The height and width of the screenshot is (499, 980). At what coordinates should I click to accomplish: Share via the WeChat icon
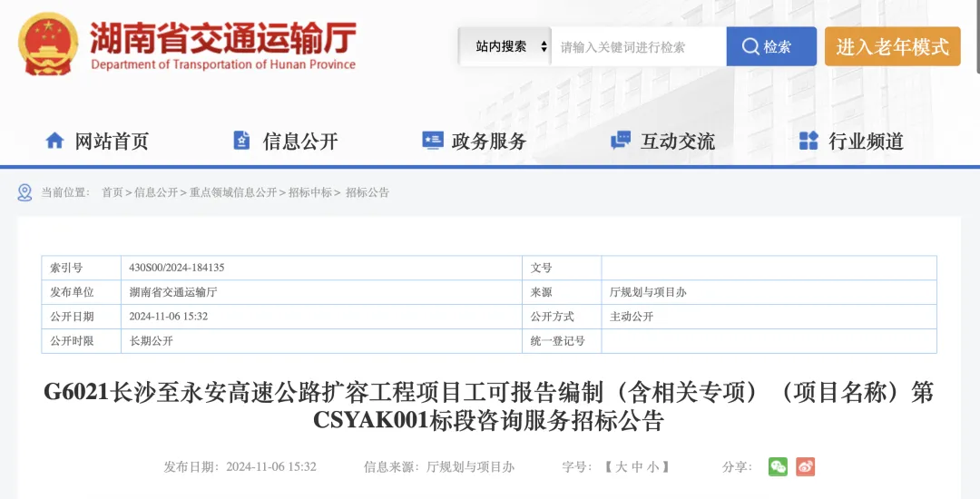(779, 466)
